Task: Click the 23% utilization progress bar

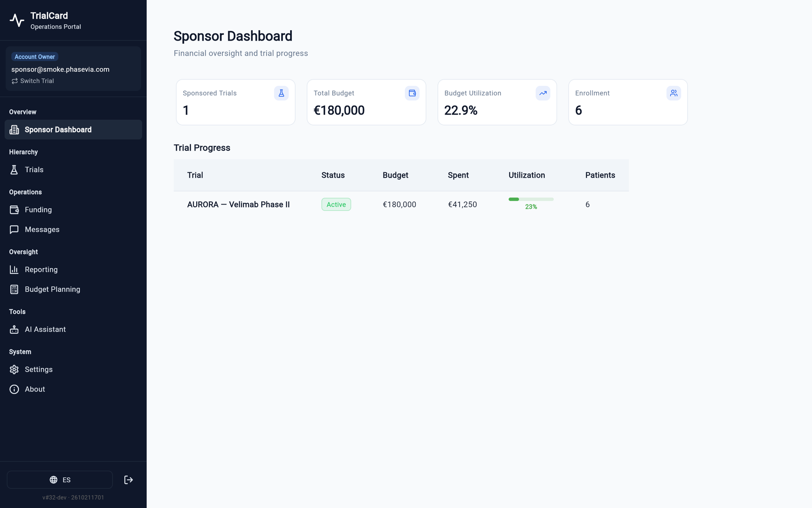Action: (531, 199)
